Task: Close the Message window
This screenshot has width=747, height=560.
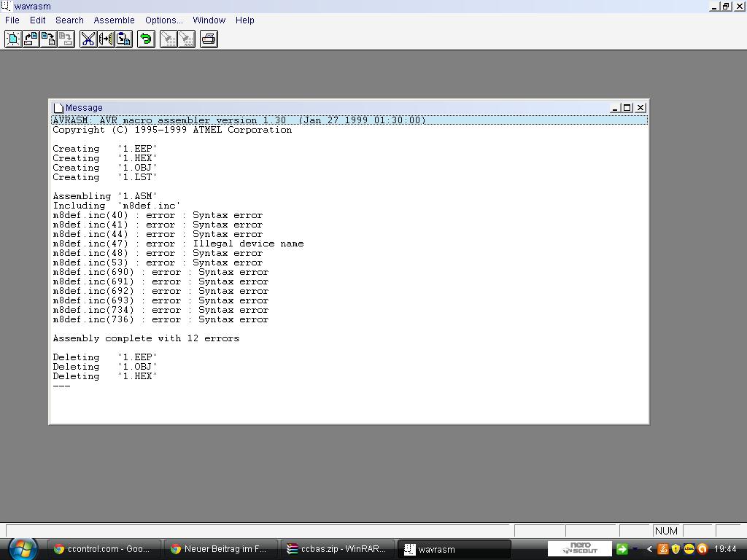Action: 640,108
